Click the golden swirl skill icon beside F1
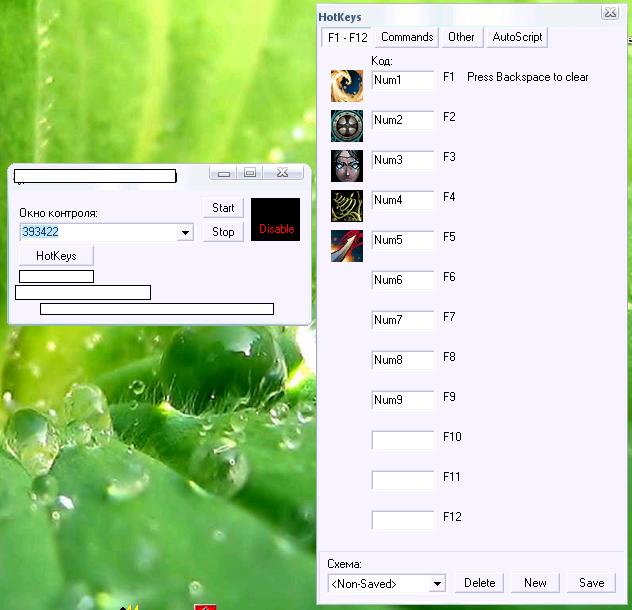Screen dimensions: 632x610 coord(347,86)
